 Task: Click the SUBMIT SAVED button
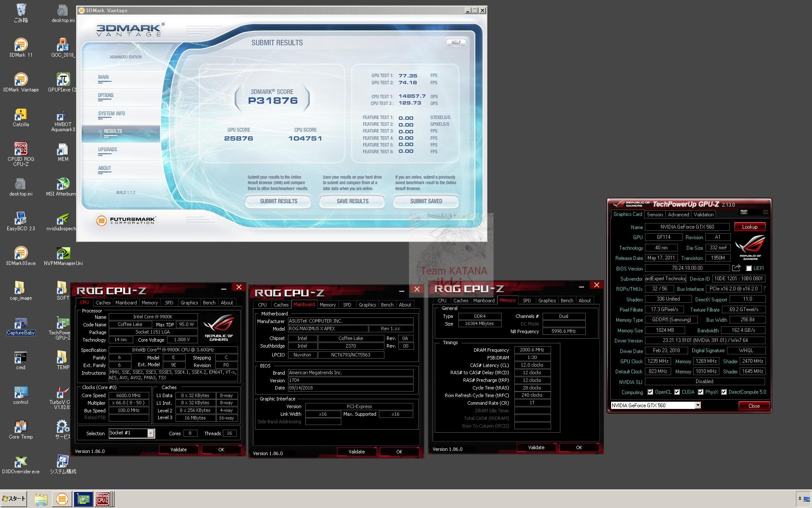426,202
